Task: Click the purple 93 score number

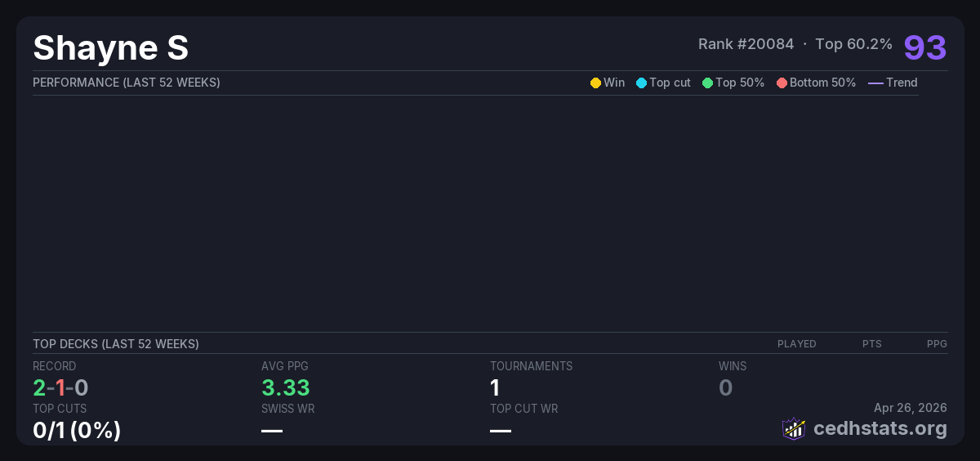Action: click(x=924, y=47)
